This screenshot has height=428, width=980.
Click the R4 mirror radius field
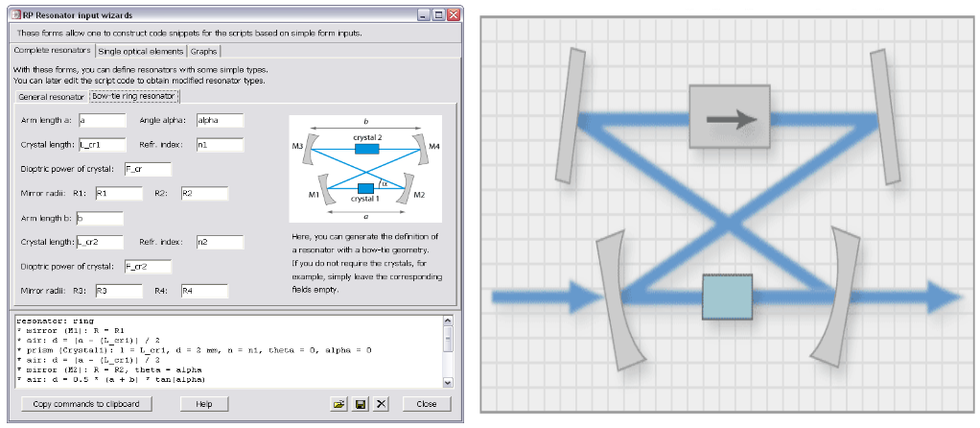[x=203, y=291]
